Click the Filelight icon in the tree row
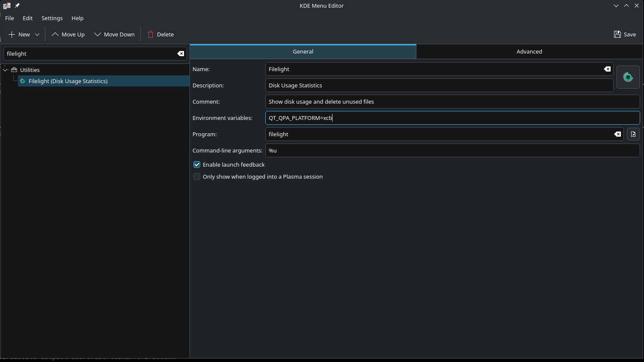The image size is (644, 362). (x=23, y=81)
